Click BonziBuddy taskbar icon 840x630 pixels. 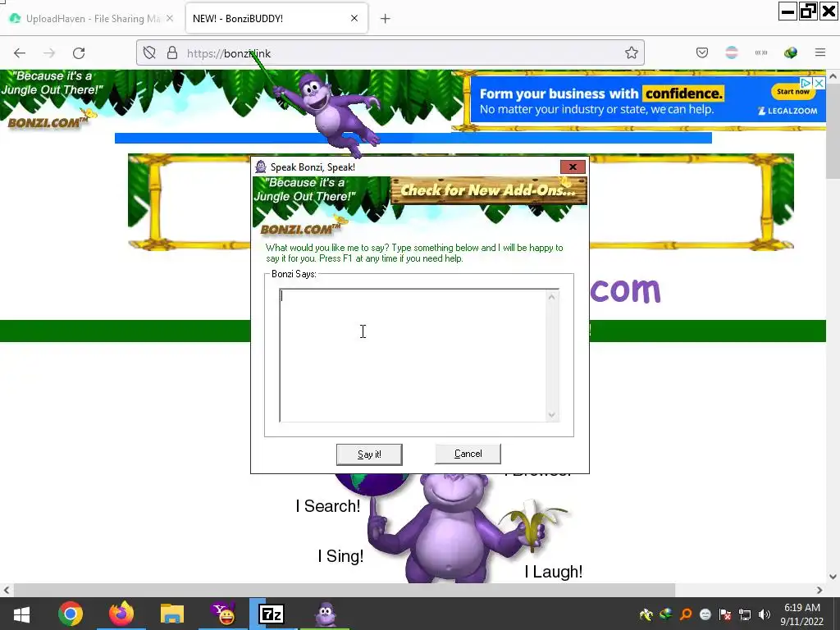(x=325, y=614)
